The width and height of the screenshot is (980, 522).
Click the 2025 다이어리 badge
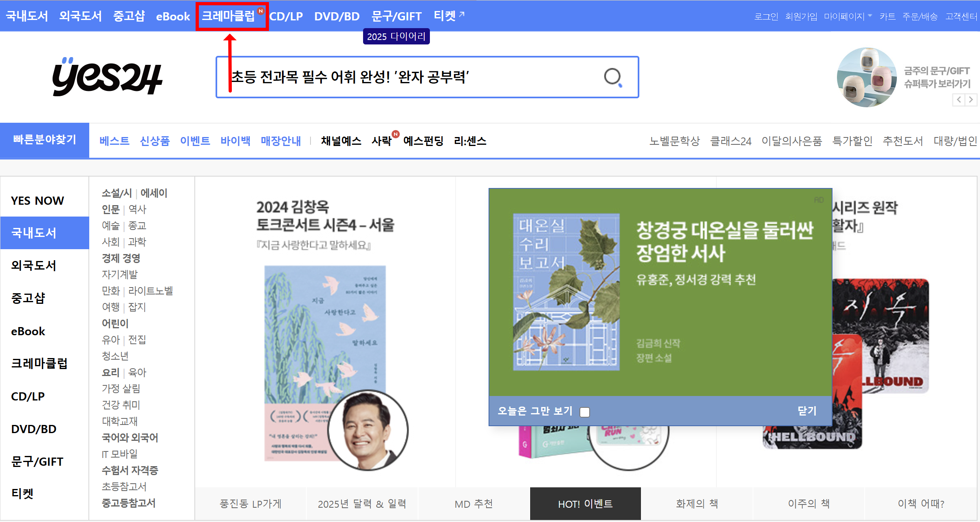pyautogui.click(x=396, y=37)
